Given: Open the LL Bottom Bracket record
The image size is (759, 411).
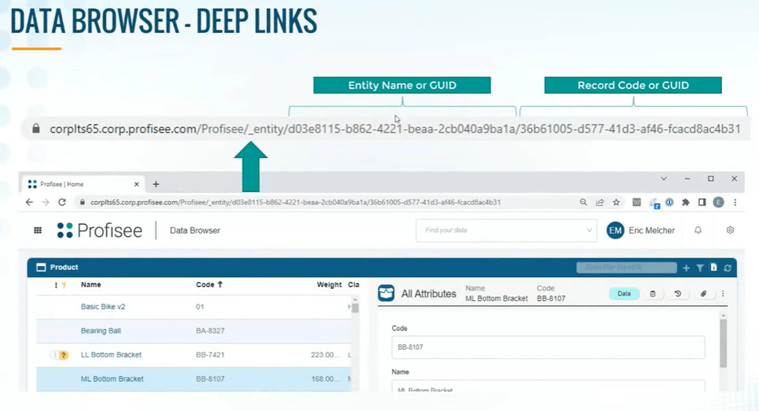Looking at the screenshot, I should (x=111, y=355).
